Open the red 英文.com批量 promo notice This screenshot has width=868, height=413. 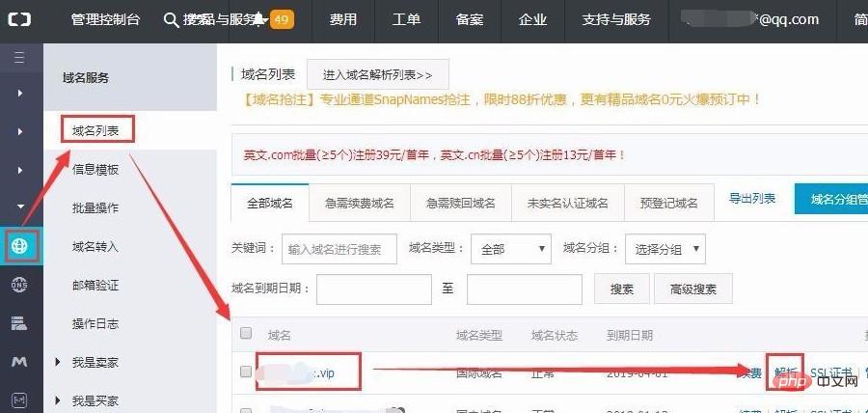tap(435, 154)
